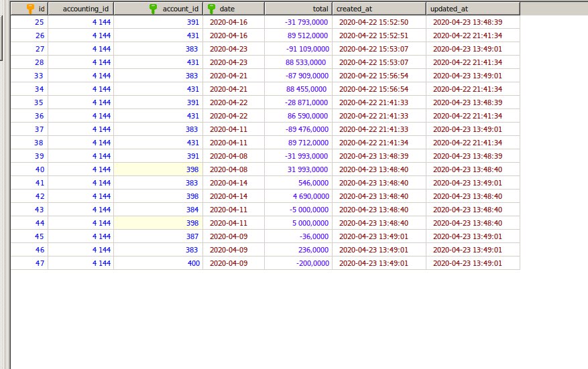
Task: Select account_id 400 in row 47
Action: pos(158,263)
